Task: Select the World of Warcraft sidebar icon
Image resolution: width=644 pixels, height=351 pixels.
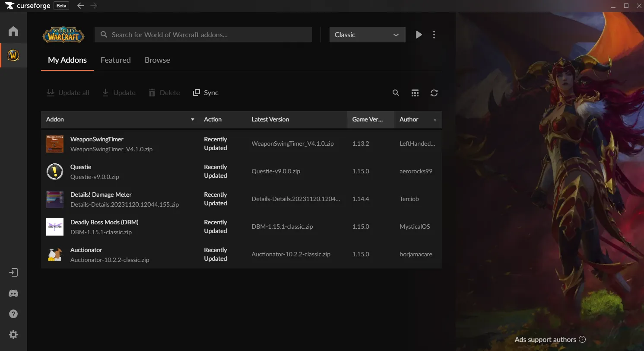Action: tap(13, 55)
